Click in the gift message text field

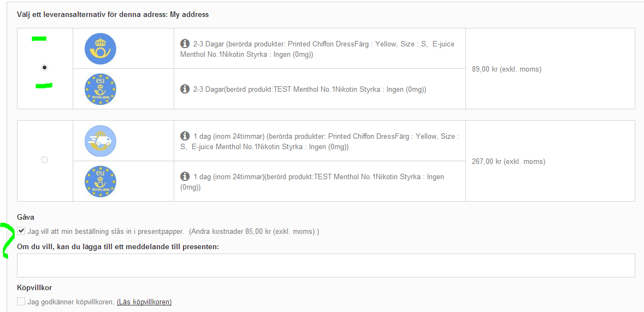pos(326,266)
